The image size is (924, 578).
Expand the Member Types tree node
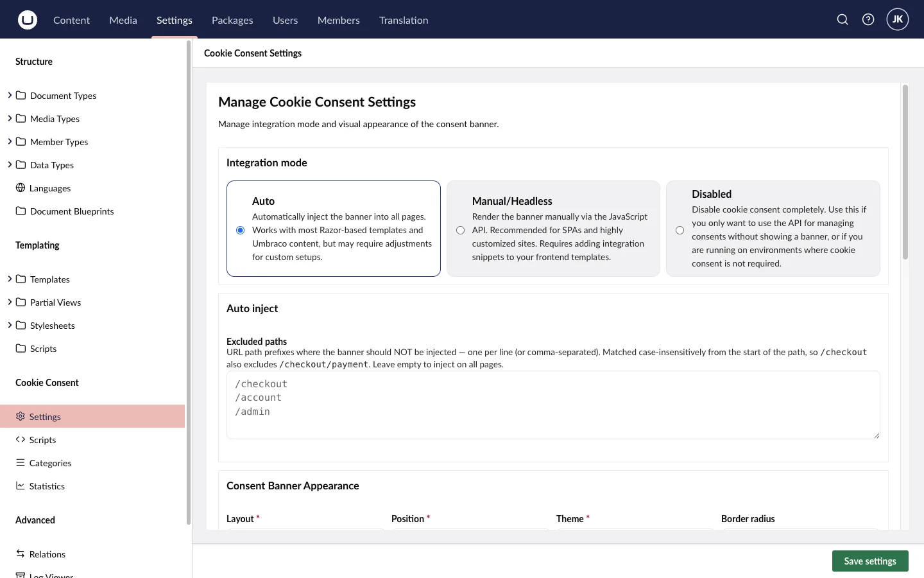click(x=10, y=142)
